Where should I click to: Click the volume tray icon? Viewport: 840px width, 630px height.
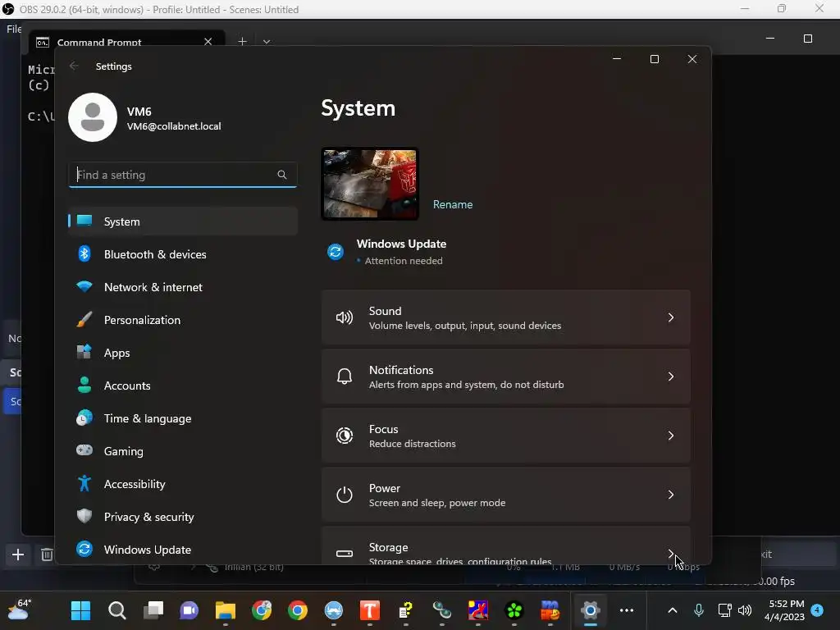coord(745,610)
